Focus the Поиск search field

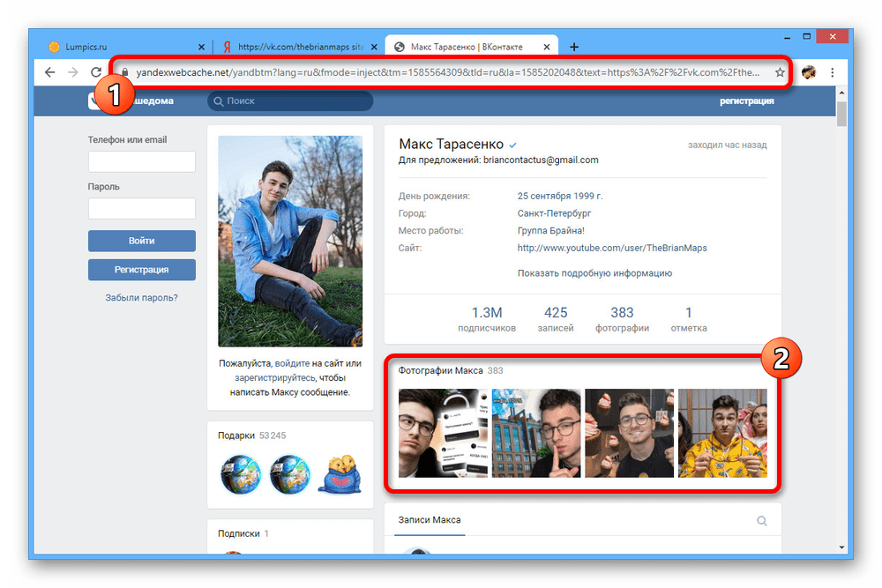(x=290, y=101)
